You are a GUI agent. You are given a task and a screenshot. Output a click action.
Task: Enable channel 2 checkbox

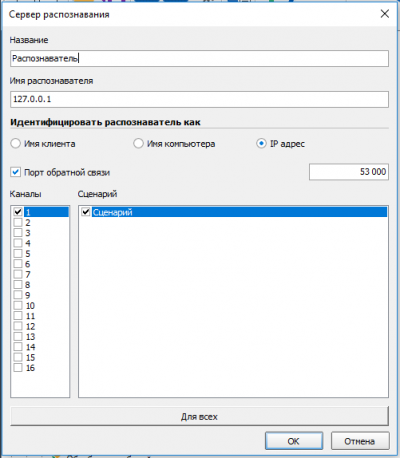(x=18, y=222)
